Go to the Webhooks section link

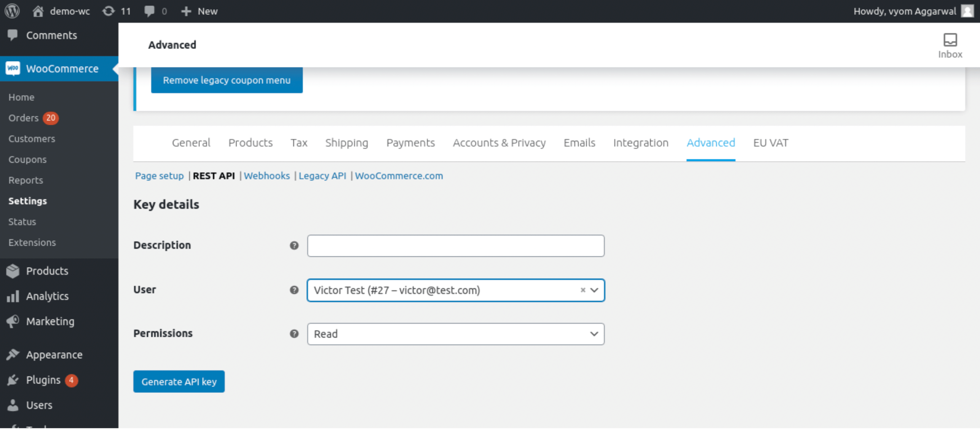(x=267, y=176)
